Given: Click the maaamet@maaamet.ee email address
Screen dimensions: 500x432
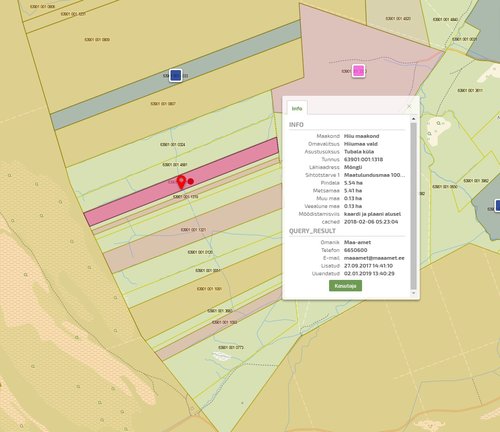Looking at the screenshot, I should (x=374, y=258).
